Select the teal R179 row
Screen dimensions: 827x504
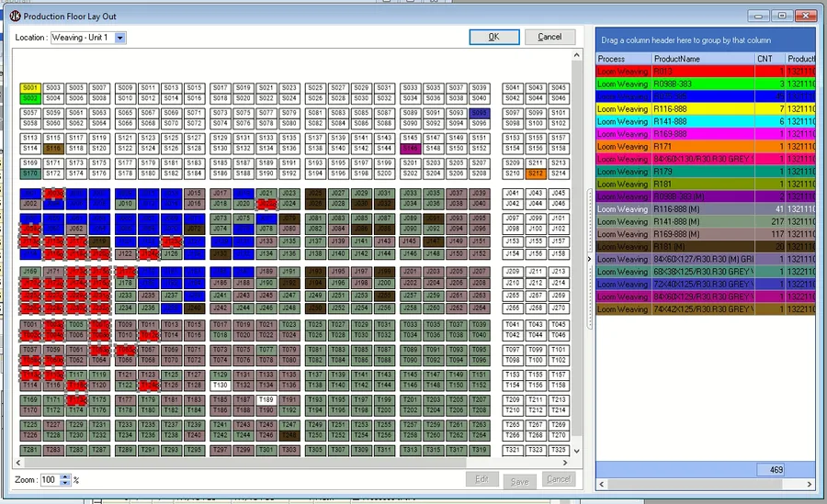tap(706, 172)
